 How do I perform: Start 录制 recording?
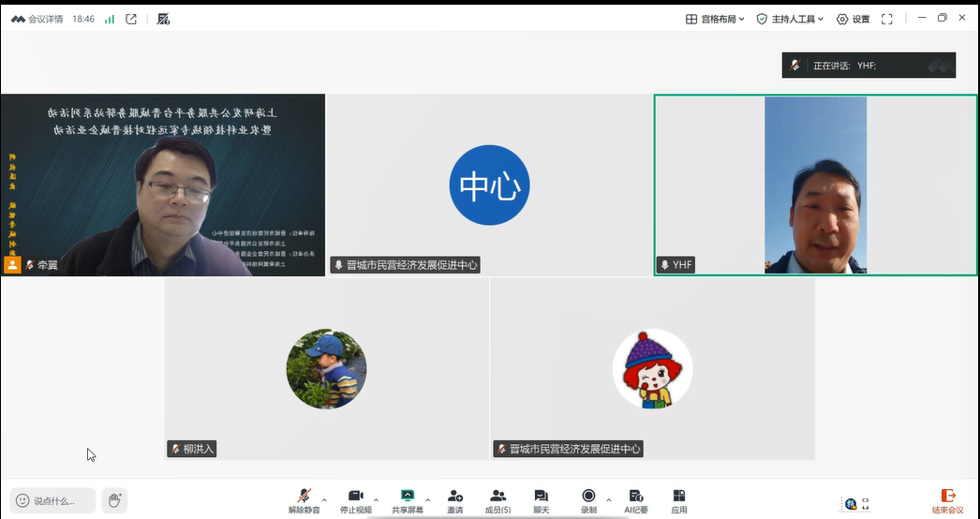(x=588, y=501)
